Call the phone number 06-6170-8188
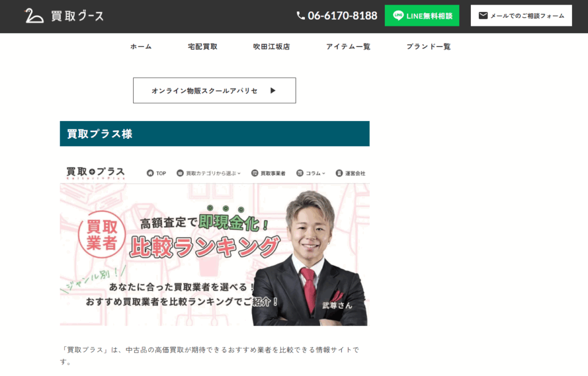Image resolution: width=588 pixels, height=376 pixels. [x=342, y=15]
